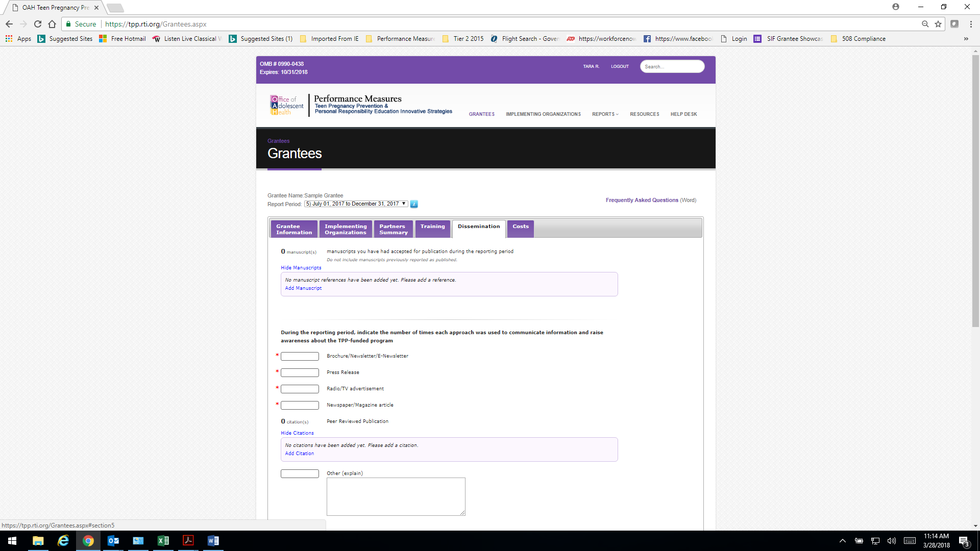Open Frequently Asked Questions link
Screen dimensions: 980x551
(642, 200)
